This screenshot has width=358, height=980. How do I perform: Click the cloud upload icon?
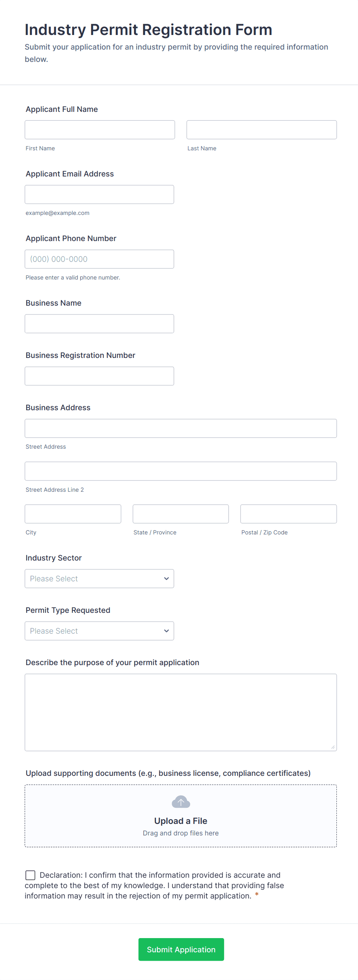[181, 802]
